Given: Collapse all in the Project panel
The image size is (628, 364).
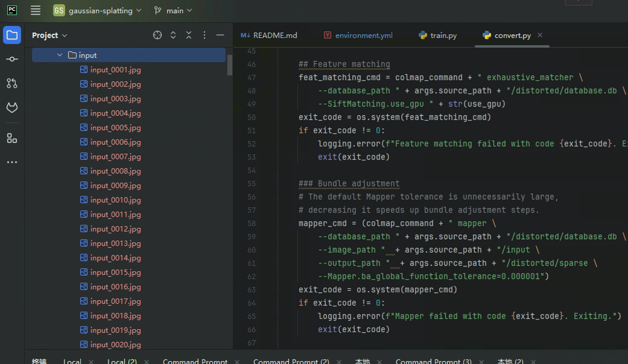Looking at the screenshot, I should [189, 35].
